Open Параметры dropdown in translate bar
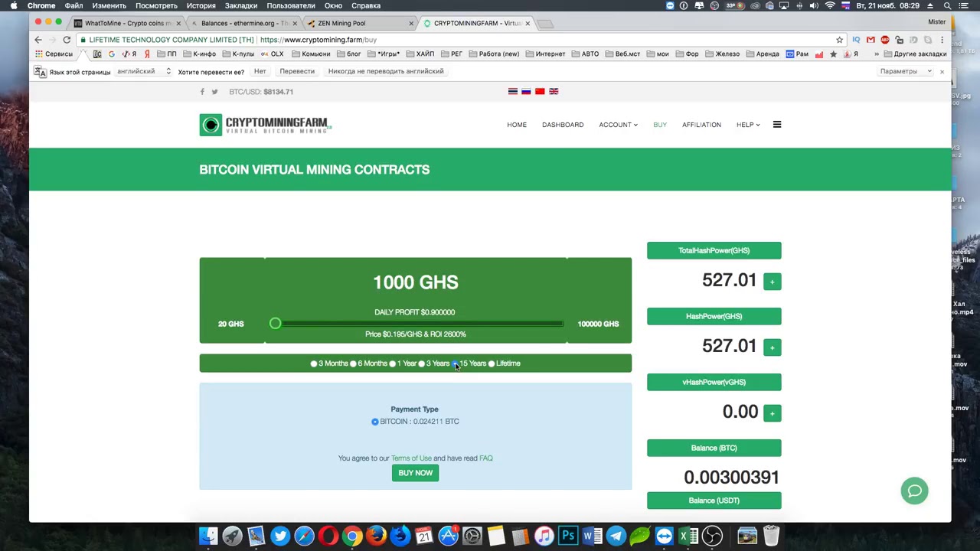The image size is (980, 551). click(906, 71)
